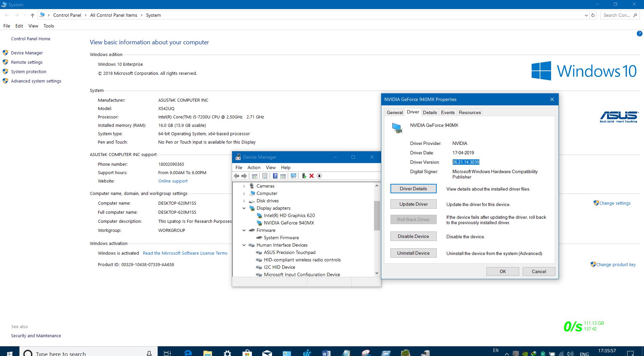
Task: Open the Edit menu in System window
Action: coord(19,26)
